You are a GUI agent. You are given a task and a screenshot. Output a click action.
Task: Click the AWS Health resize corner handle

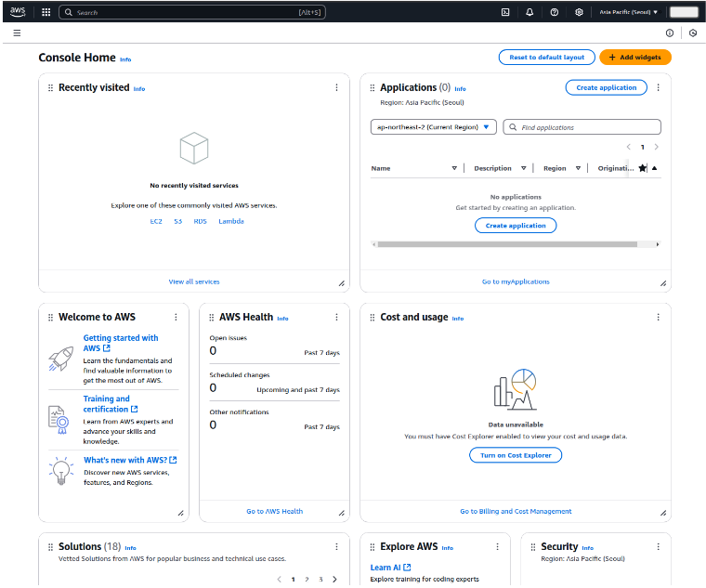342,513
